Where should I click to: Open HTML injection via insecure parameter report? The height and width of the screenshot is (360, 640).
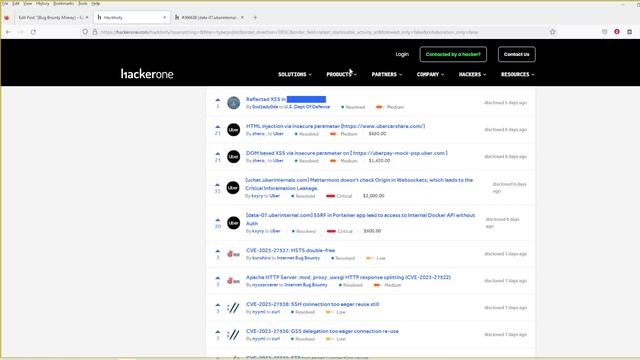point(336,126)
